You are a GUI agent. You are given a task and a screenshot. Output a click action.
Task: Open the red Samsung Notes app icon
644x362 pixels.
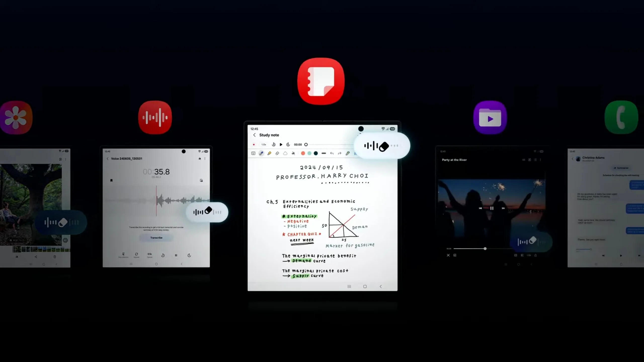point(321,81)
